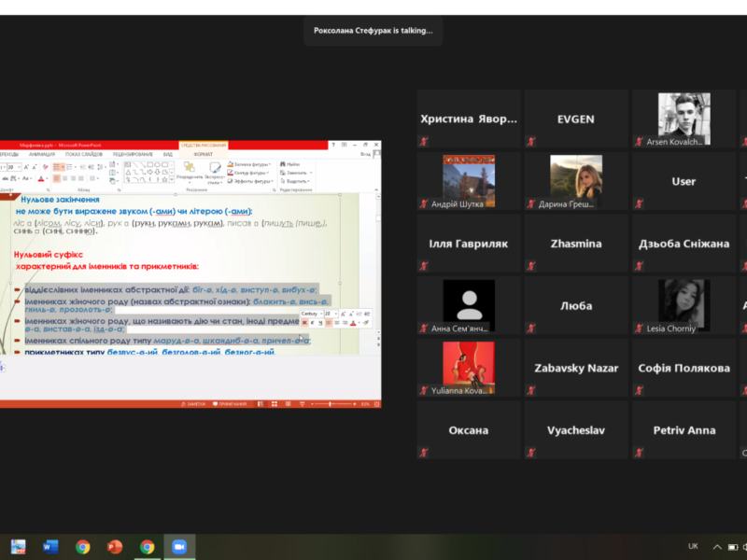Switch to the Рецензирование ribbon tab
The width and height of the screenshot is (747, 560).
pyautogui.click(x=133, y=154)
